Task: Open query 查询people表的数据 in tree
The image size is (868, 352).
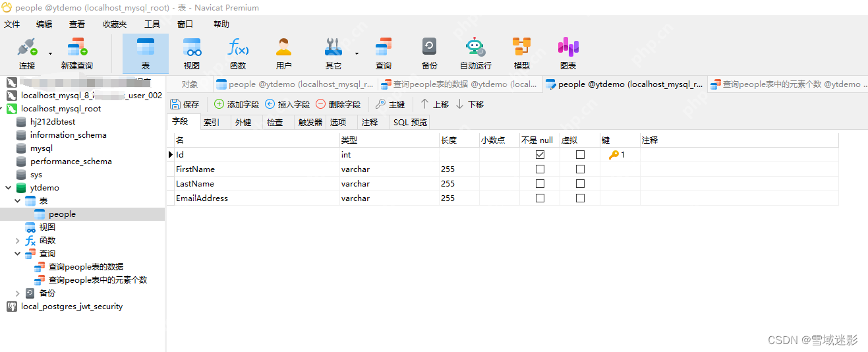Action: click(x=86, y=267)
